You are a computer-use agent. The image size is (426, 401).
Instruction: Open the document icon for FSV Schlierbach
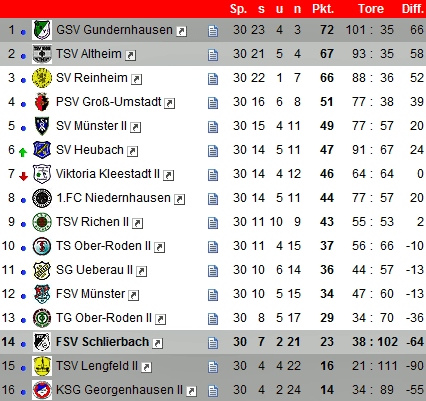(x=213, y=343)
